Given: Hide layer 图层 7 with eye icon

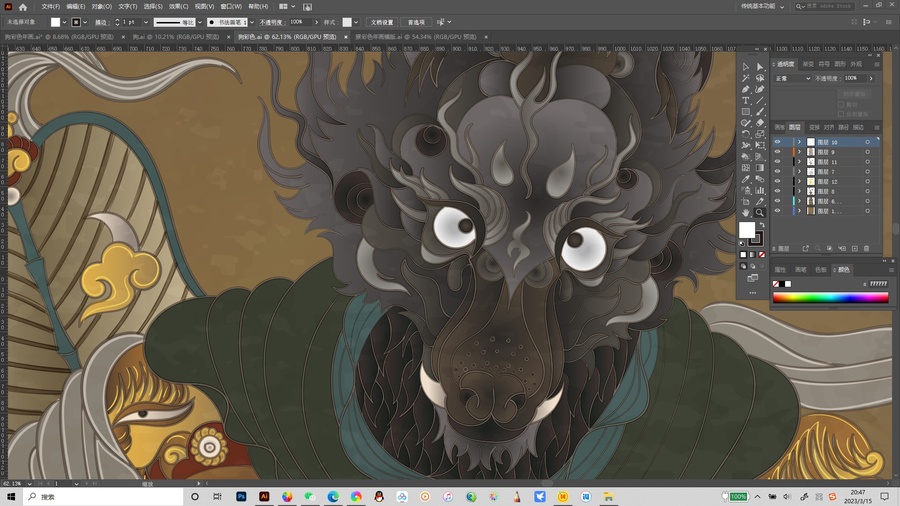Looking at the screenshot, I should (777, 172).
